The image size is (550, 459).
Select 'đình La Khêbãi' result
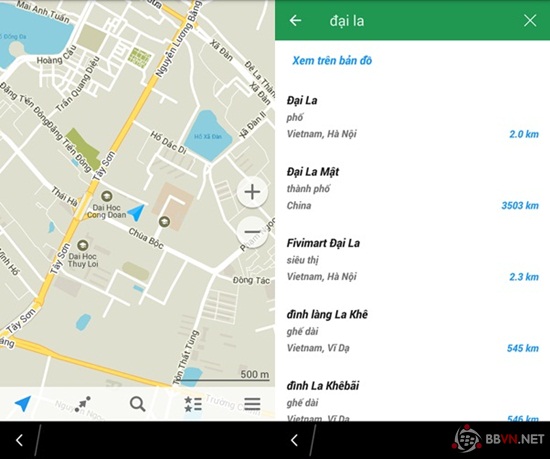pyautogui.click(x=412, y=402)
